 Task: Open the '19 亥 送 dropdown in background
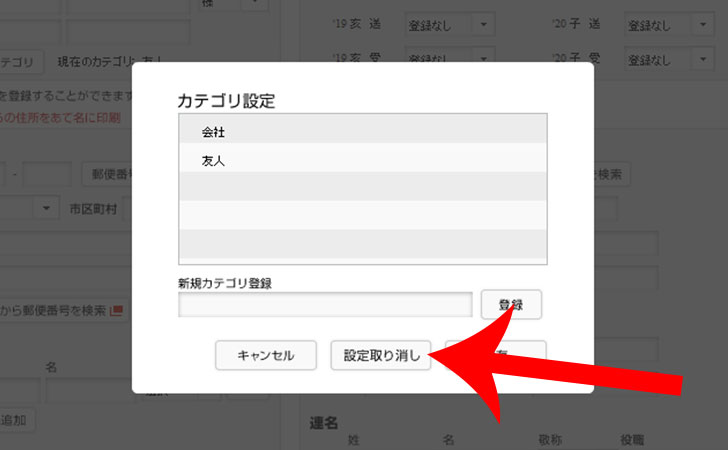pyautogui.click(x=450, y=25)
